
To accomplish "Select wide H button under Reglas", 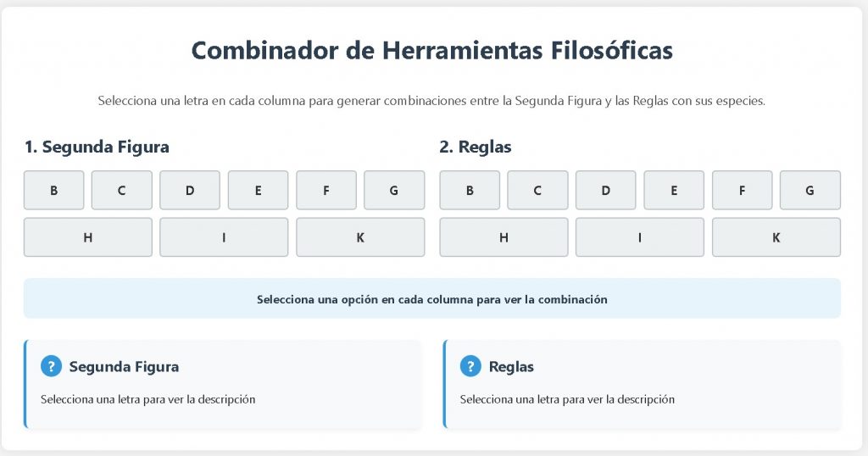I will coord(504,237).
